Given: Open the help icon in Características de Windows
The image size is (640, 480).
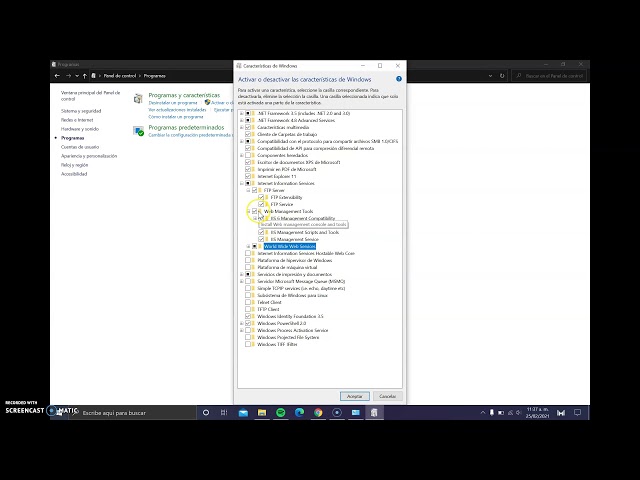Looking at the screenshot, I should pyautogui.click(x=399, y=79).
